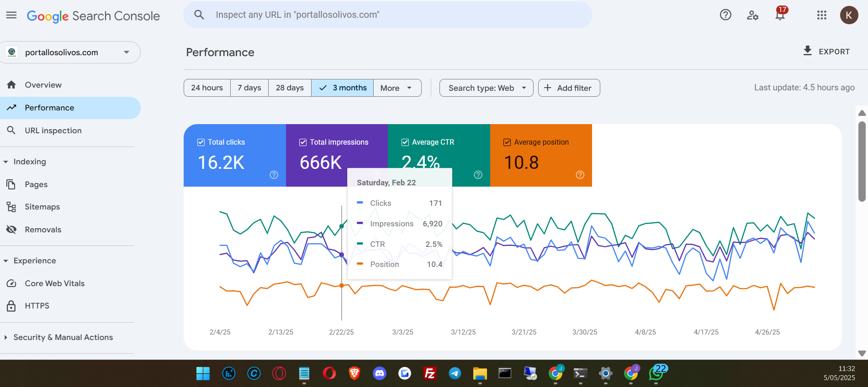Open the K account avatar
868x387 pixels.
(x=849, y=15)
